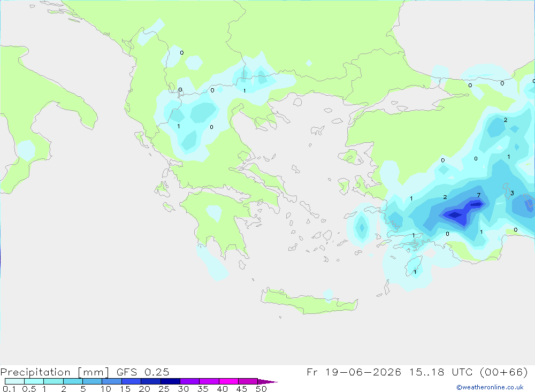Select the 40–45 mm magenta swatch

(228, 381)
